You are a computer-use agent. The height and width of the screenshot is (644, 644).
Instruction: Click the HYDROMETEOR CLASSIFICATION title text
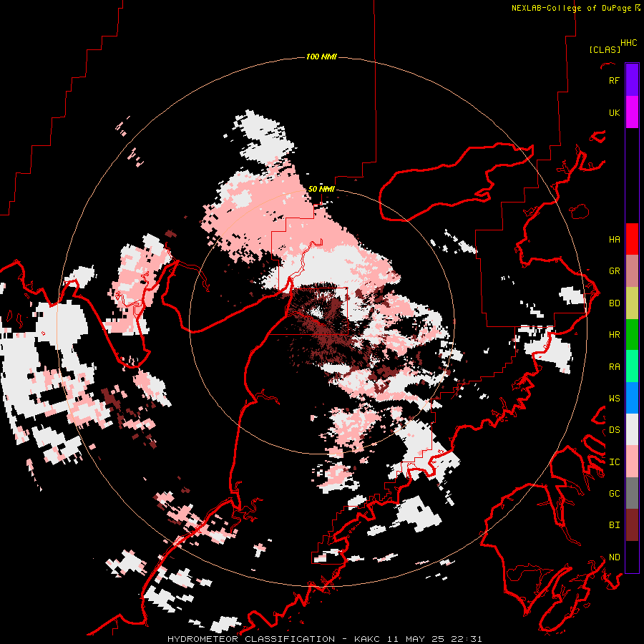(251, 639)
